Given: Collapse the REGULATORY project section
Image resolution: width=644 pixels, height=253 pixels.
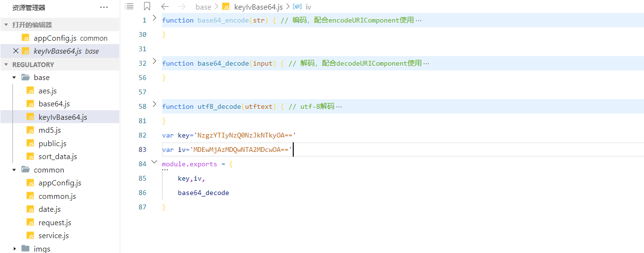Looking at the screenshot, I should (6, 65).
